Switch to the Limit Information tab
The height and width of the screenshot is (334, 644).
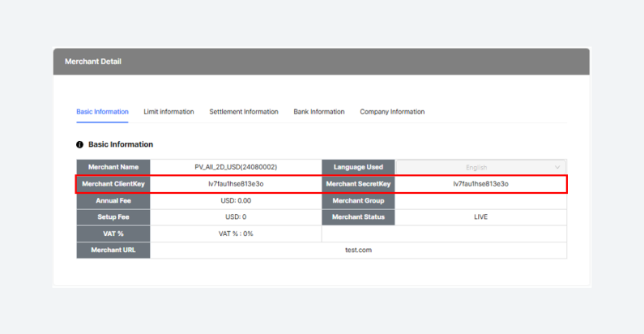(168, 112)
